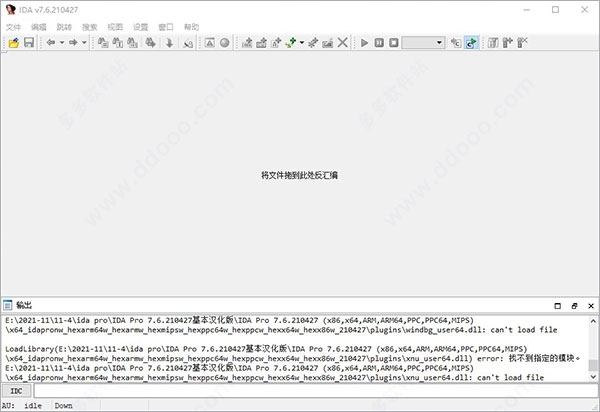This screenshot has width=600, height=412.
Task: Click IDA logo icon in title bar
Action: 10,10
